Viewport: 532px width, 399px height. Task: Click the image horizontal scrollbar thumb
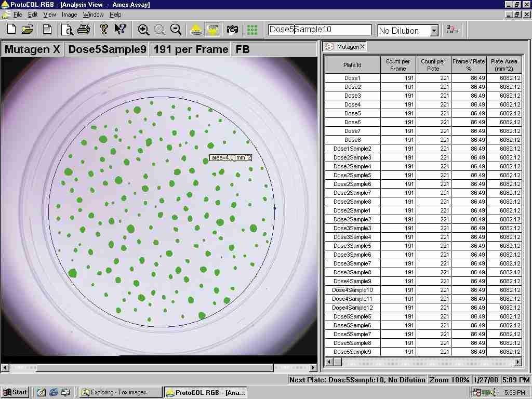coord(155,367)
